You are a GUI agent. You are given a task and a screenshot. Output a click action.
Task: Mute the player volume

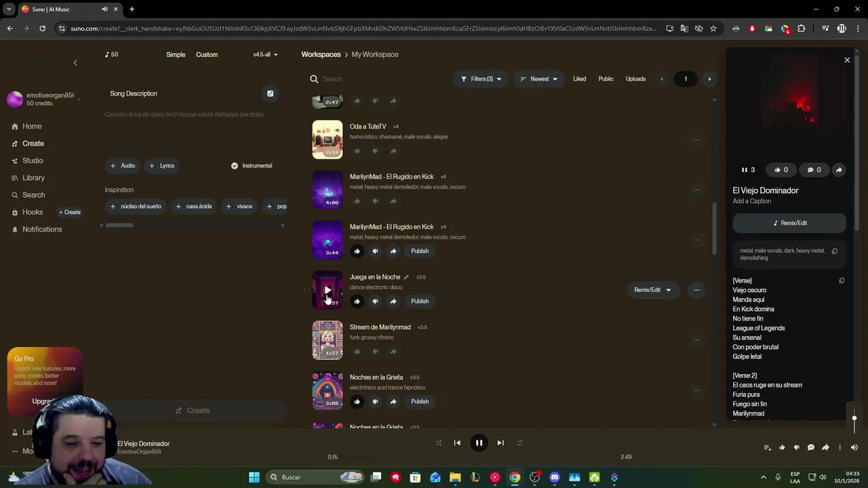pos(854,447)
